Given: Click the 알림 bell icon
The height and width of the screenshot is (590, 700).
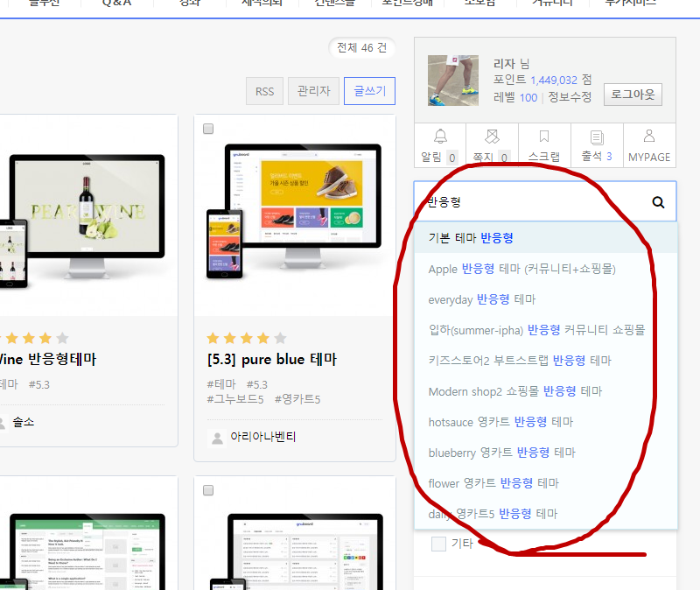Looking at the screenshot, I should 440,137.
